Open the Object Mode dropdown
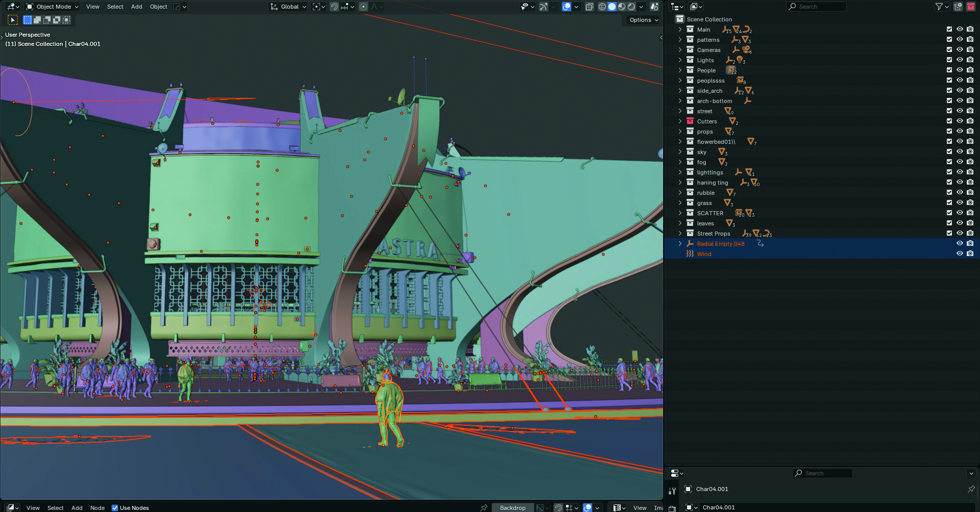 coord(53,7)
